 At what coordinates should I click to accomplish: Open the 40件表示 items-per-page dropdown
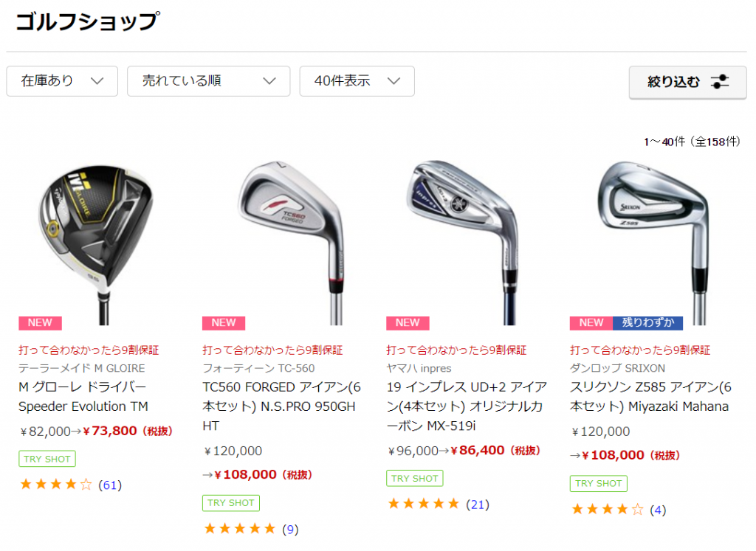pos(357,81)
